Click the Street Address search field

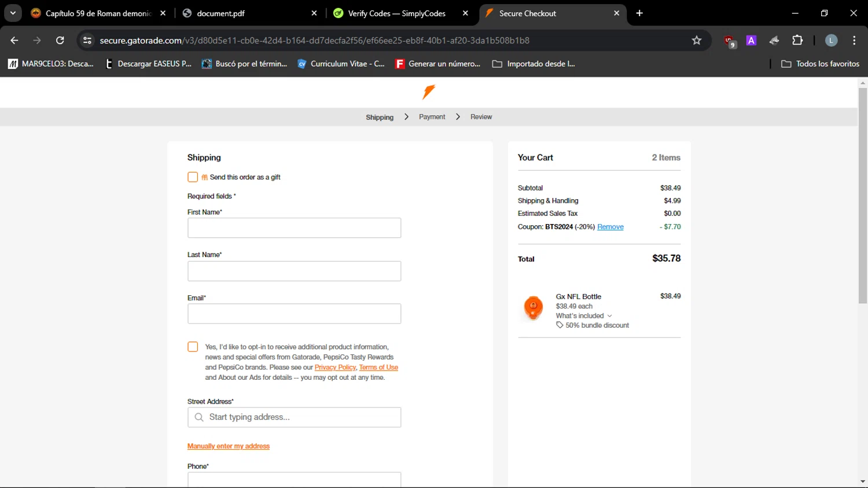[x=294, y=417]
